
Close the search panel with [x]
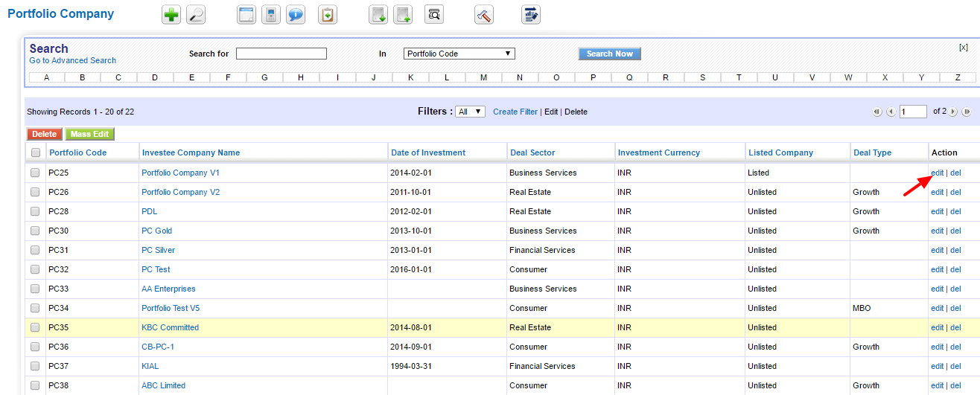pos(964,47)
